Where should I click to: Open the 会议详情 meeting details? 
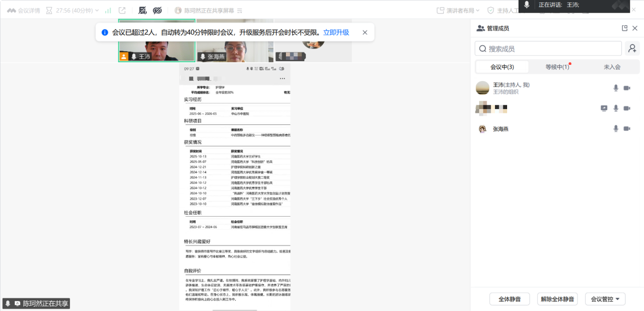[24, 11]
